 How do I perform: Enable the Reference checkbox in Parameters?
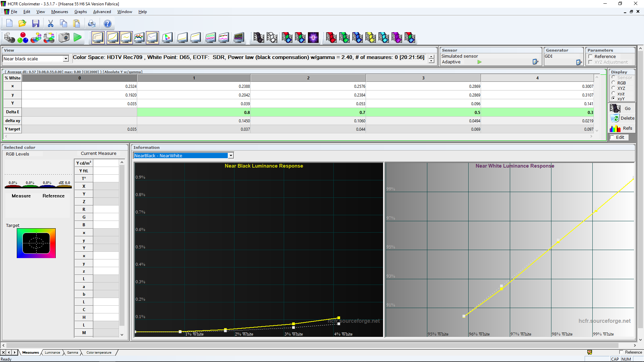(x=590, y=56)
